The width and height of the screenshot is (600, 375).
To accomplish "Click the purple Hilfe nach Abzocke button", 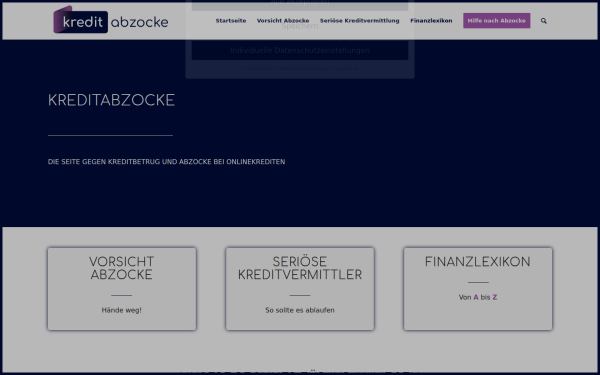I will [x=496, y=21].
